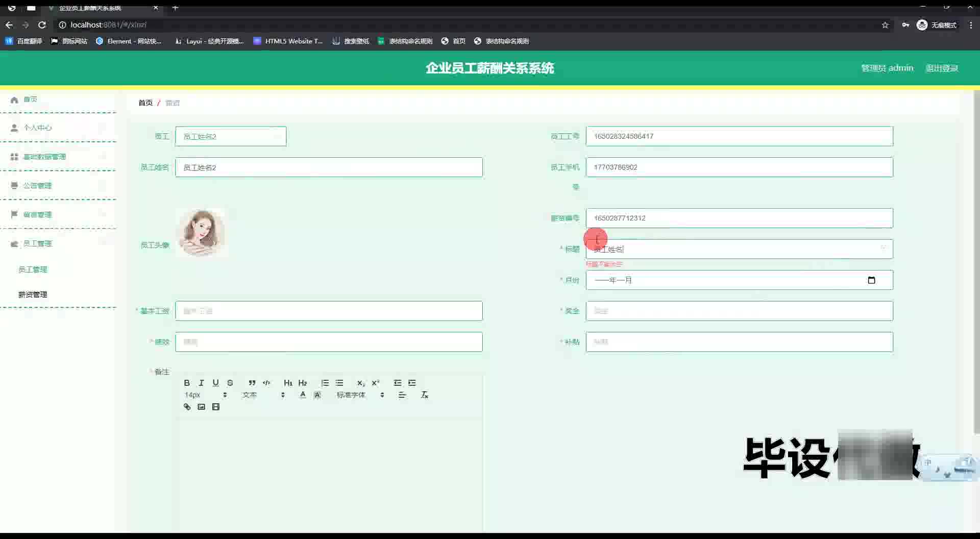Expand 基础数据管理 sidebar menu
980x539 pixels.
(59, 157)
